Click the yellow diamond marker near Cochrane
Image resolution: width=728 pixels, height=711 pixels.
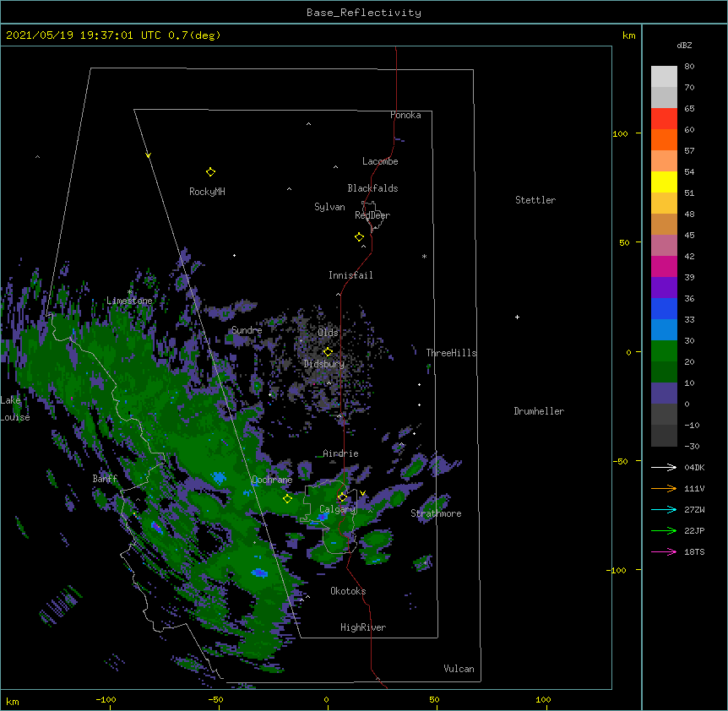click(287, 499)
